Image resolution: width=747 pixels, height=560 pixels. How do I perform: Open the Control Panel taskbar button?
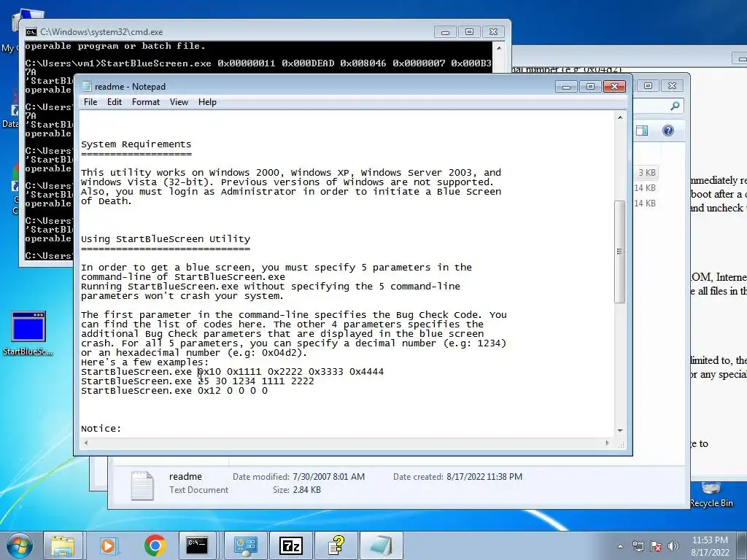tap(246, 545)
